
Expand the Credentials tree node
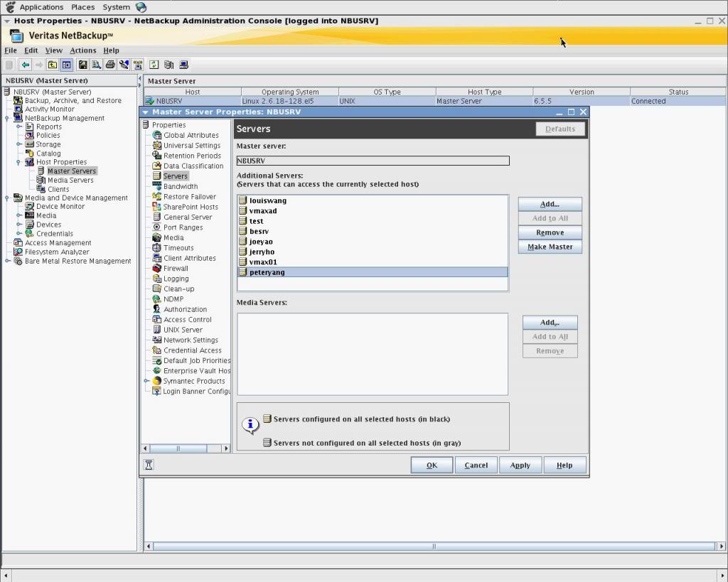[x=19, y=234]
